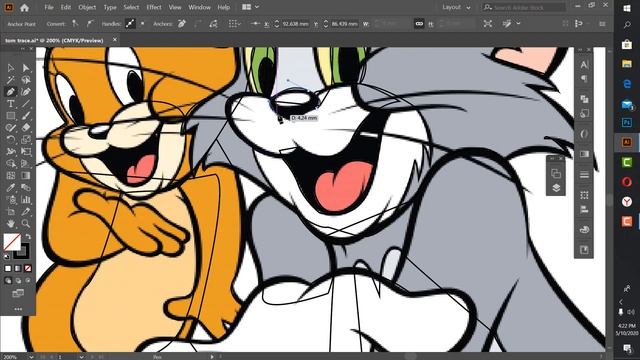The width and height of the screenshot is (640, 360).
Task: Select the Shaper pencil tool
Action: (x=11, y=127)
